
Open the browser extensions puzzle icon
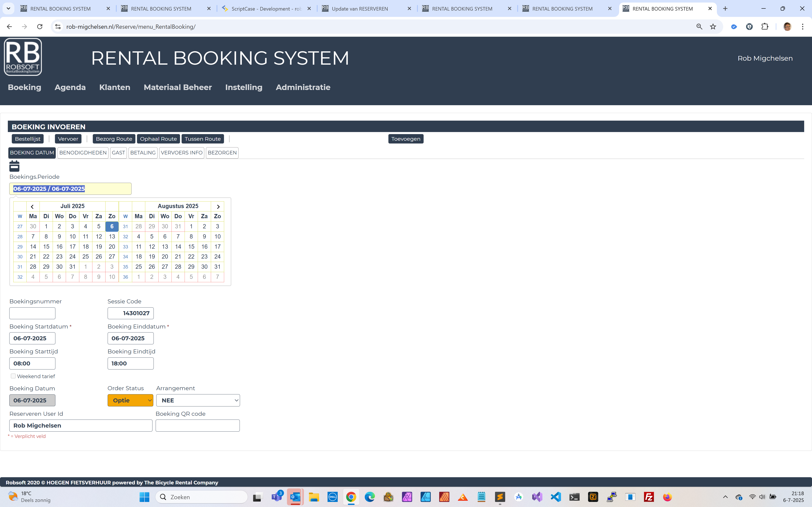pos(765,26)
